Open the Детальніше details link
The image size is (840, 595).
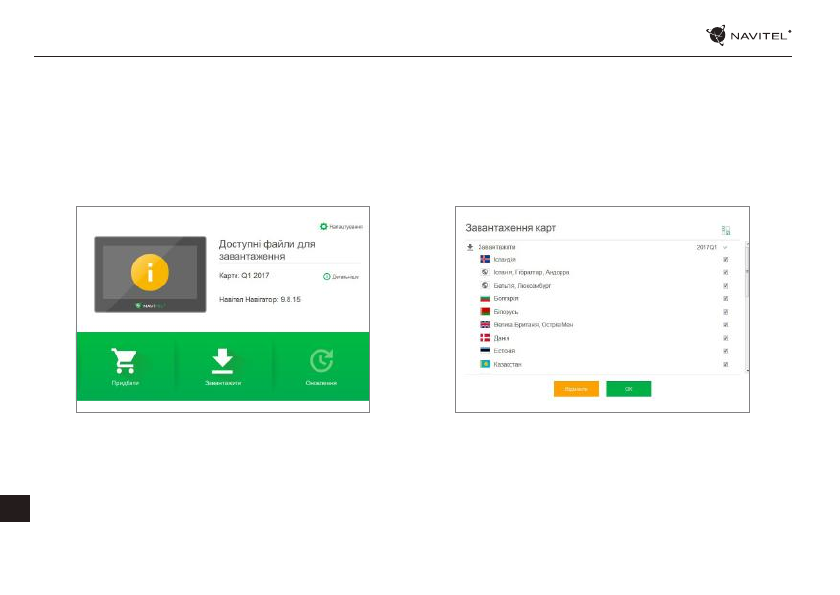coord(341,277)
